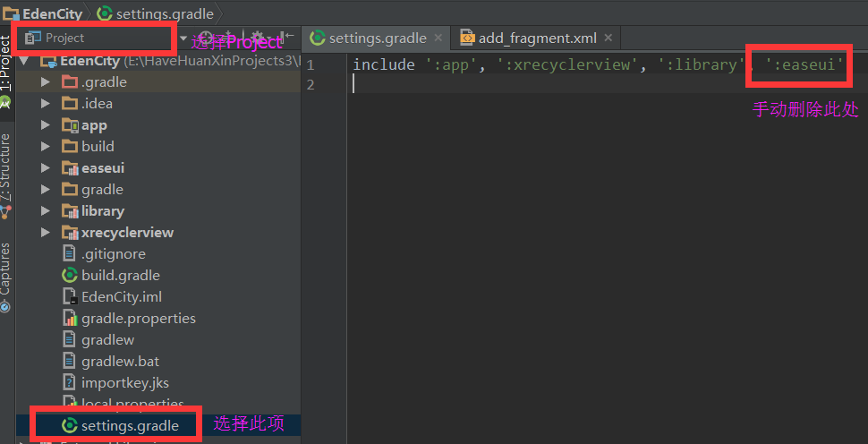Close the add_fragment.xml editor tab
868x444 pixels.
[x=608, y=38]
